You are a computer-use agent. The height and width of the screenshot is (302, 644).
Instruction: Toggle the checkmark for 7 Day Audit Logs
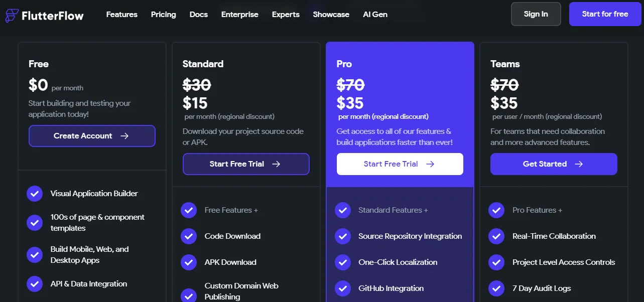tap(496, 288)
